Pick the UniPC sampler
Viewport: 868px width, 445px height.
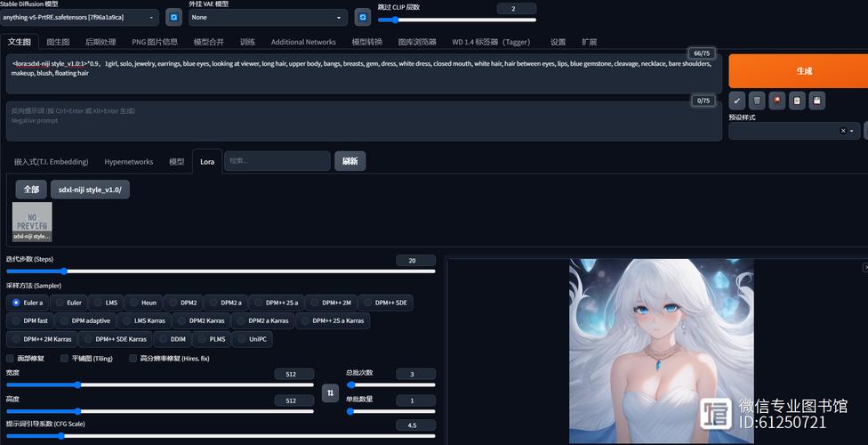(x=253, y=338)
